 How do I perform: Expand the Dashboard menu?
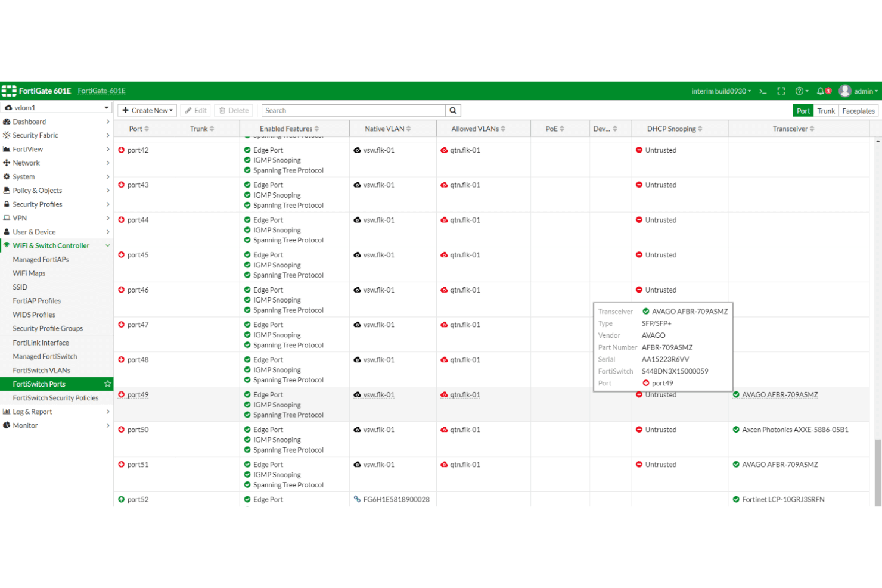[57, 122]
